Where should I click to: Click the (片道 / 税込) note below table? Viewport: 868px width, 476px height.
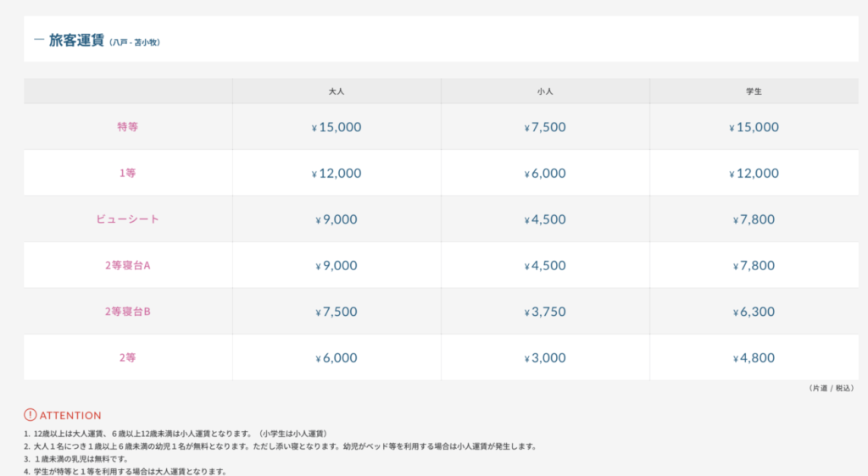click(831, 388)
